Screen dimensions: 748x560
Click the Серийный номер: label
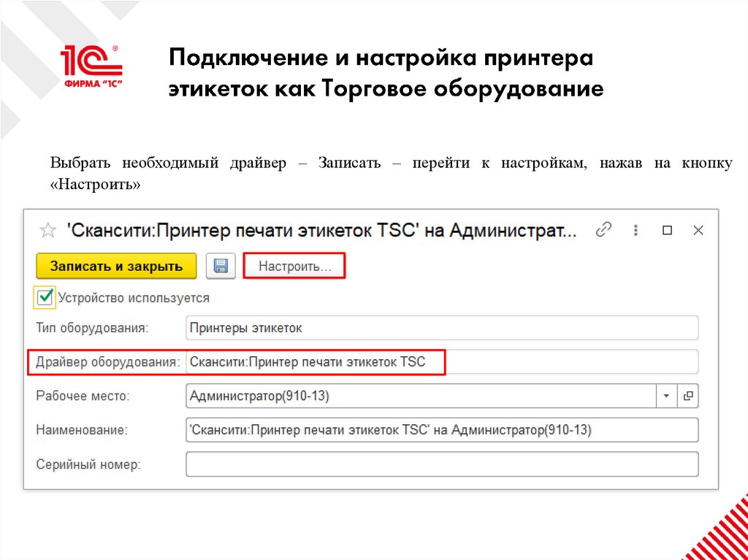[x=88, y=464]
